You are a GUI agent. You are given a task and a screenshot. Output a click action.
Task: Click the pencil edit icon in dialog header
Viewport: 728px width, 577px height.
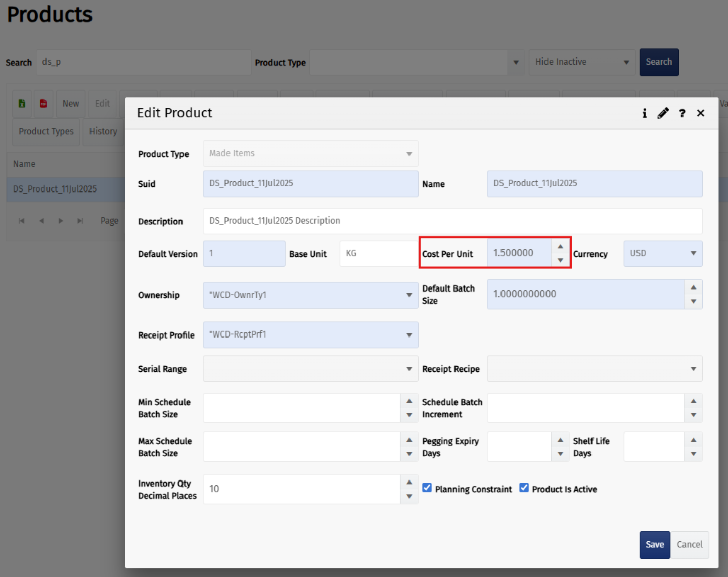pyautogui.click(x=663, y=113)
